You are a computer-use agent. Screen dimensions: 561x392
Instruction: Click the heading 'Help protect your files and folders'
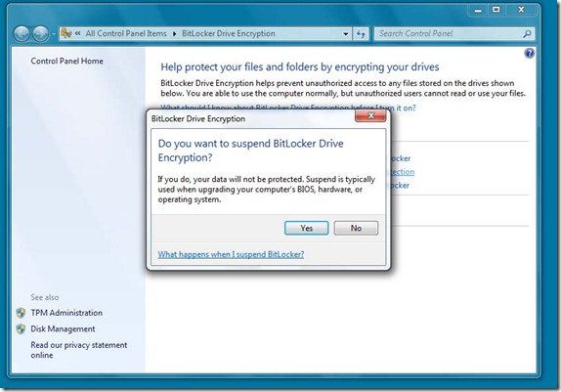pos(300,66)
